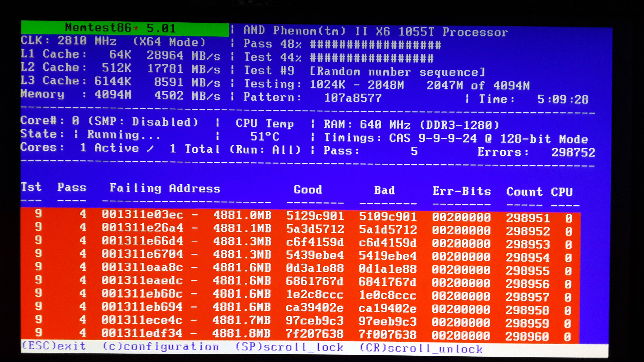Viewport: 644px width, 362px height.
Task: Click failing address 001311e66d4
Action: click(142, 241)
